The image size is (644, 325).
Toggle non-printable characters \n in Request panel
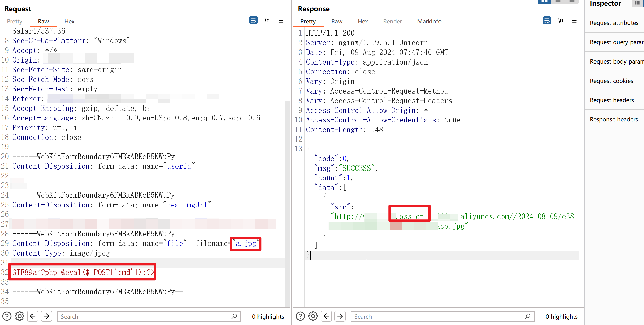click(x=267, y=21)
